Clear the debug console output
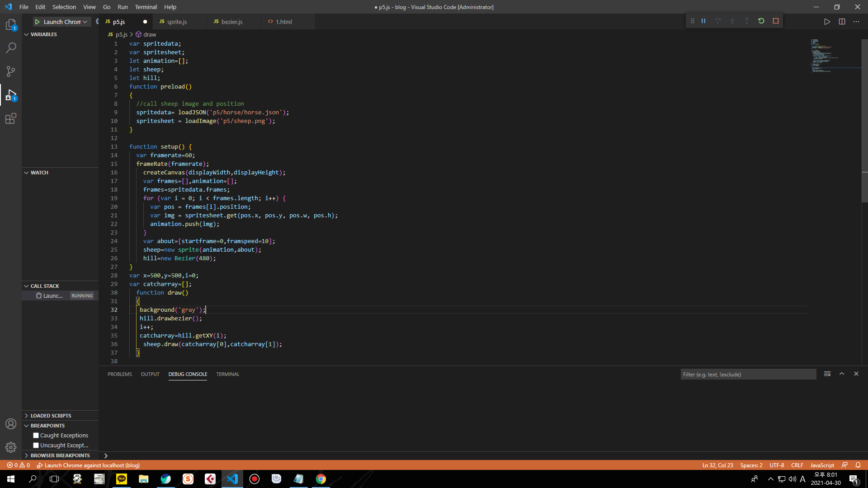868x488 pixels. point(827,374)
